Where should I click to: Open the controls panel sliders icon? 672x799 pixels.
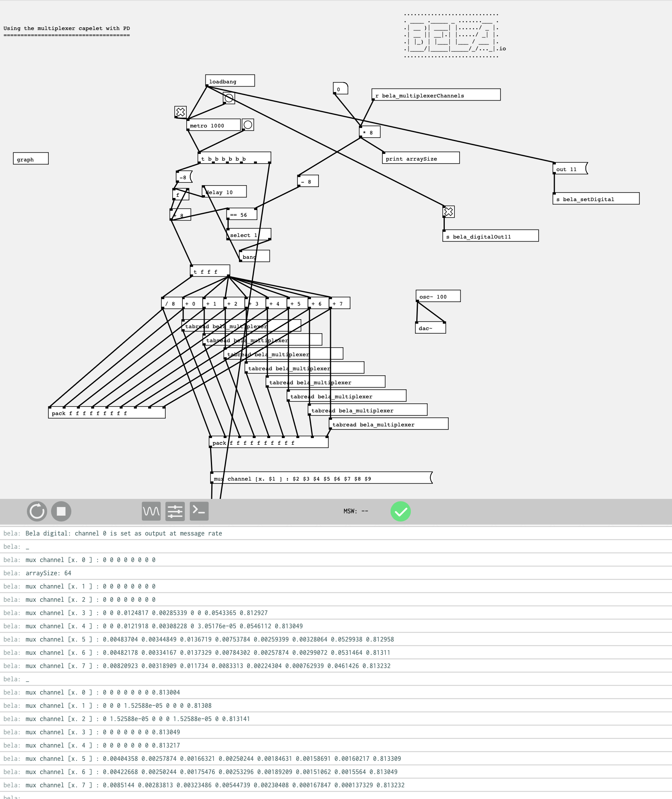[x=175, y=511]
